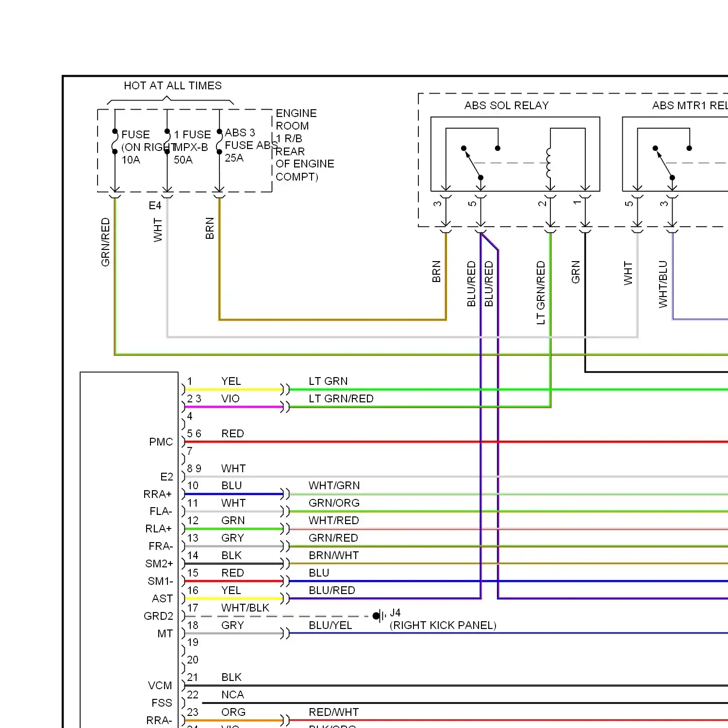
Task: Click "GRN/RED" label on pin 13 row
Action: tap(333, 538)
